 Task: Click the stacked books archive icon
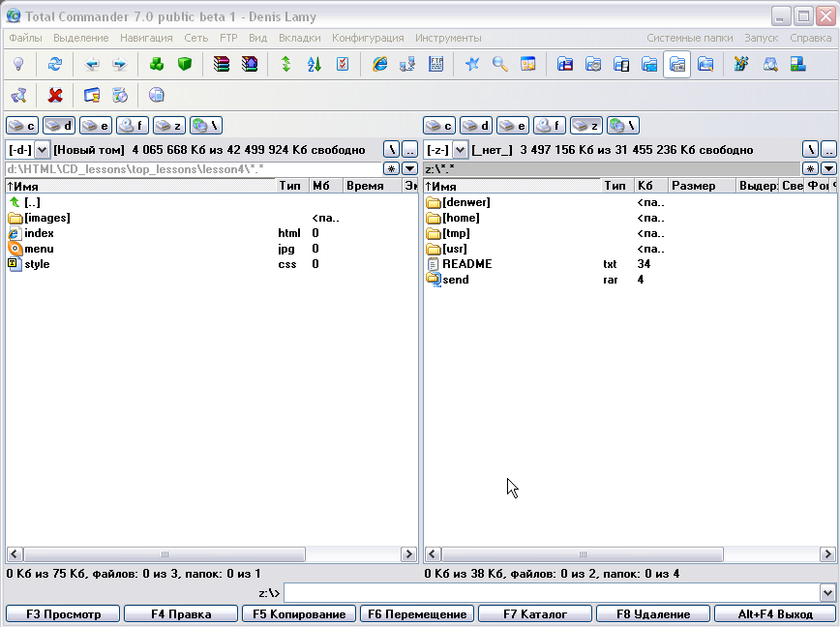(222, 64)
